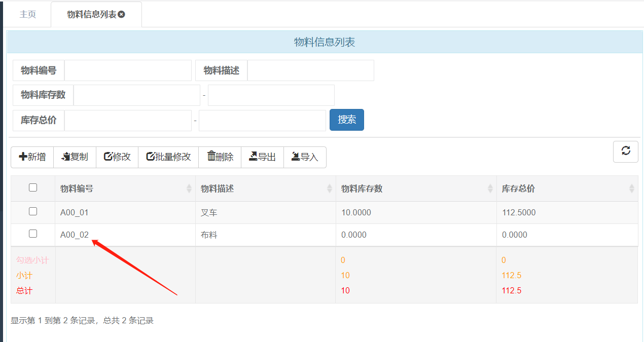This screenshot has width=644, height=342.
Task: Check the A00_02 row checkbox
Action: [x=33, y=234]
